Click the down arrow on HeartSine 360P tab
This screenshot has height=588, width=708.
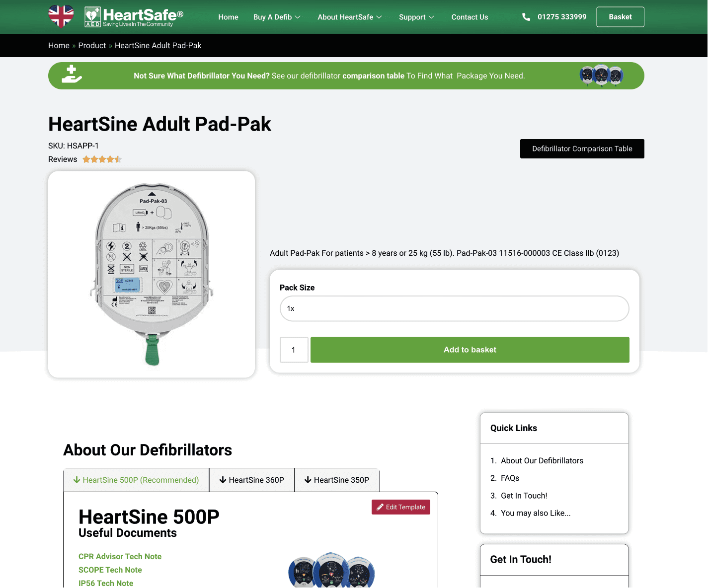pyautogui.click(x=223, y=480)
